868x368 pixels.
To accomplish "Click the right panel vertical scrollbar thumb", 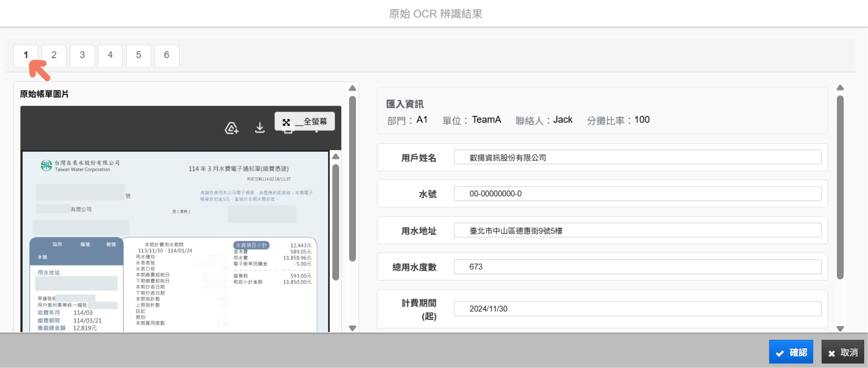I will pos(840,188).
